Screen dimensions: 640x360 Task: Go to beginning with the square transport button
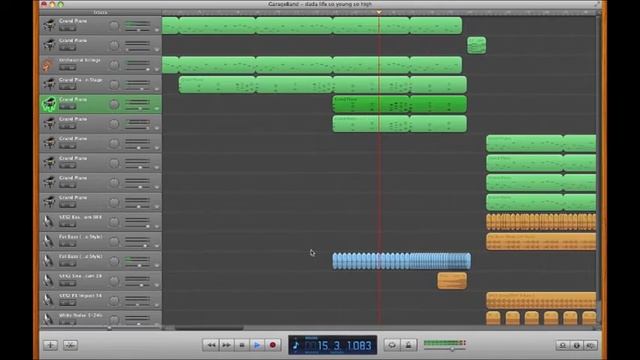pyautogui.click(x=242, y=345)
